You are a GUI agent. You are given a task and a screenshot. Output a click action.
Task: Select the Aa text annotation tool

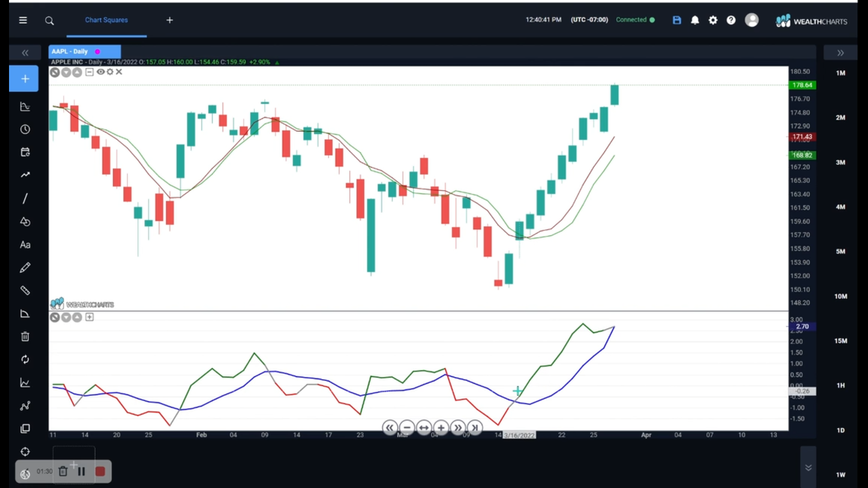25,245
